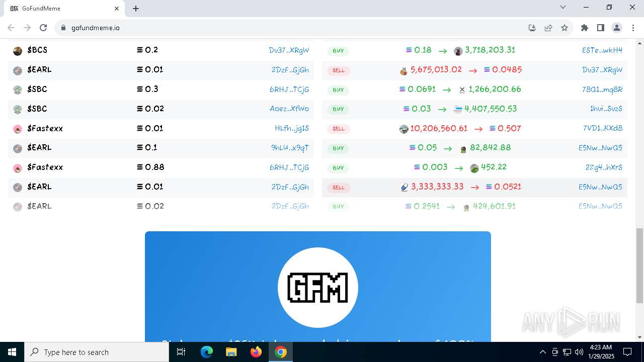The image size is (644, 362).
Task: Click the 4,407,550.53 token amount
Action: tap(491, 109)
